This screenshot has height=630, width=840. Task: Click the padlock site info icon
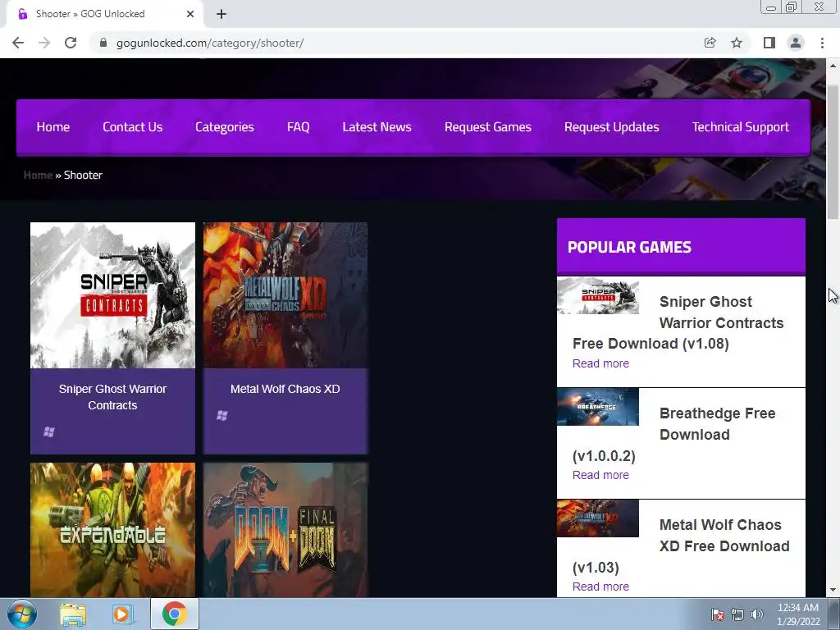click(103, 43)
